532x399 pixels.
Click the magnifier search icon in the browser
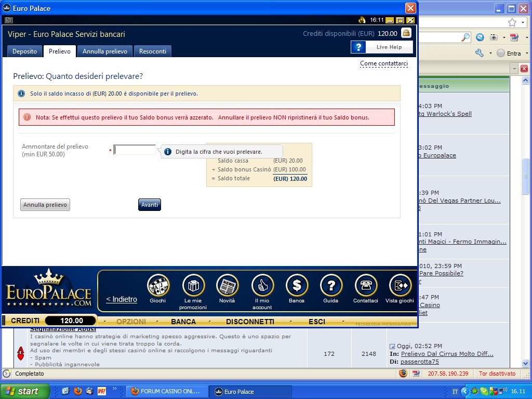coord(466,37)
